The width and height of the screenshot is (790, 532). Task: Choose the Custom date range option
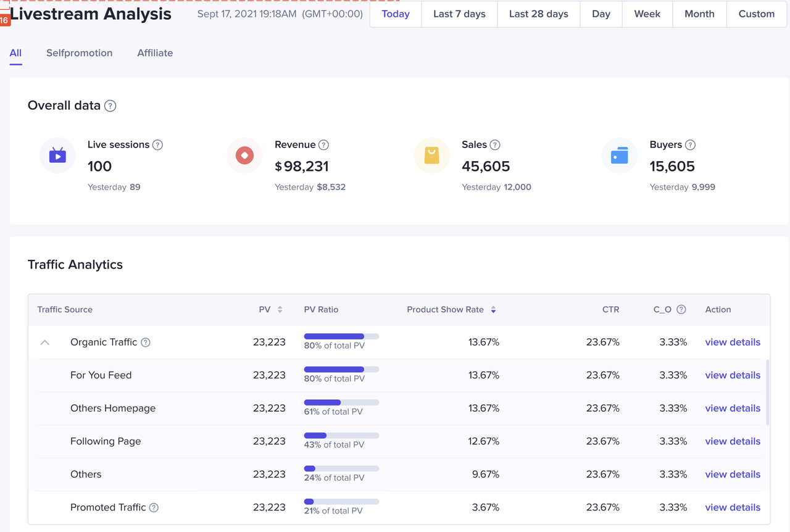tap(756, 14)
